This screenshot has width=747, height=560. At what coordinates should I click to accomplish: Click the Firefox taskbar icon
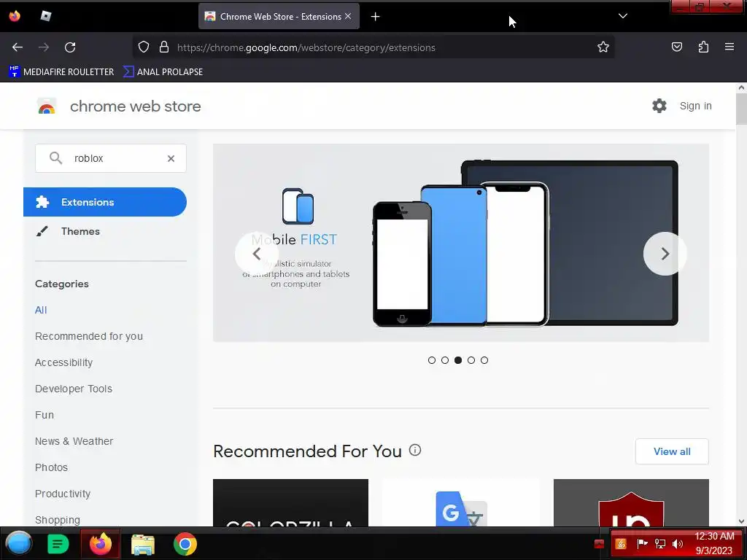pos(101,543)
